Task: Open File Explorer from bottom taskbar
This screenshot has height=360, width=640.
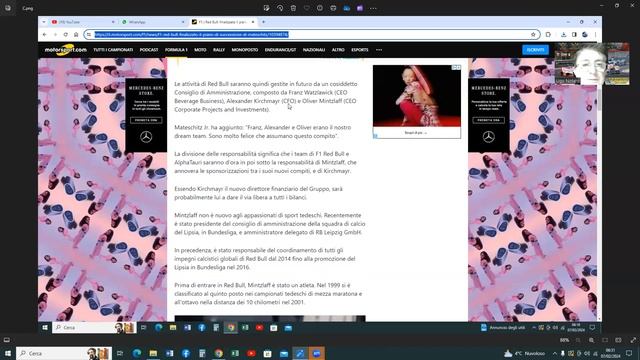Action: click(x=153, y=353)
